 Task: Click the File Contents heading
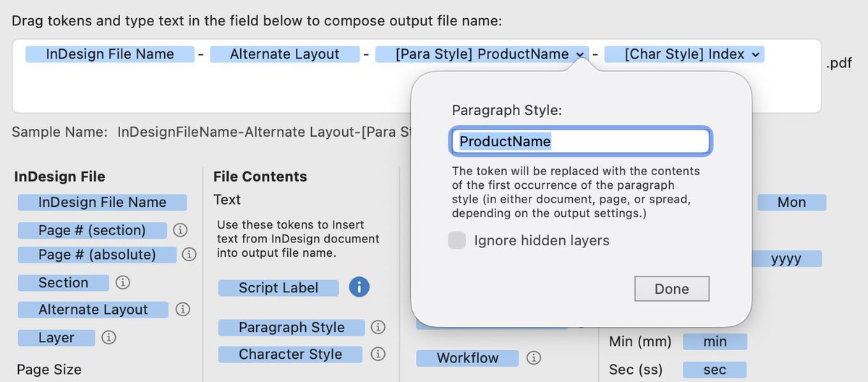[x=260, y=177]
